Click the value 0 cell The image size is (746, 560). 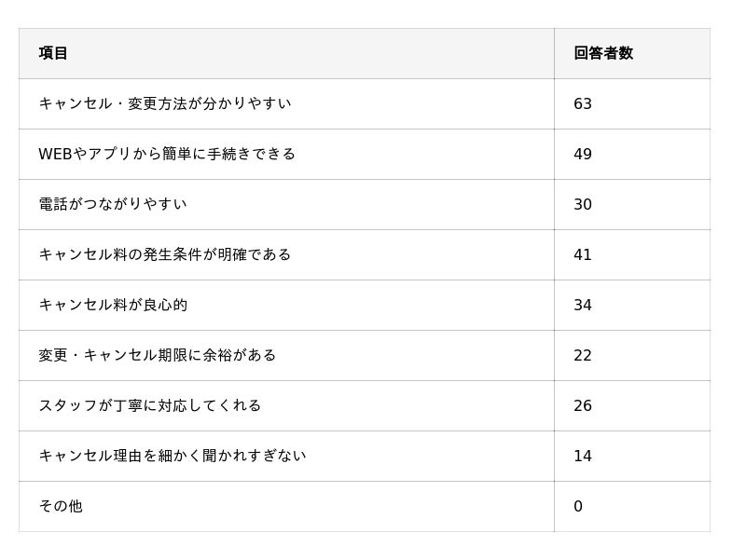click(578, 506)
